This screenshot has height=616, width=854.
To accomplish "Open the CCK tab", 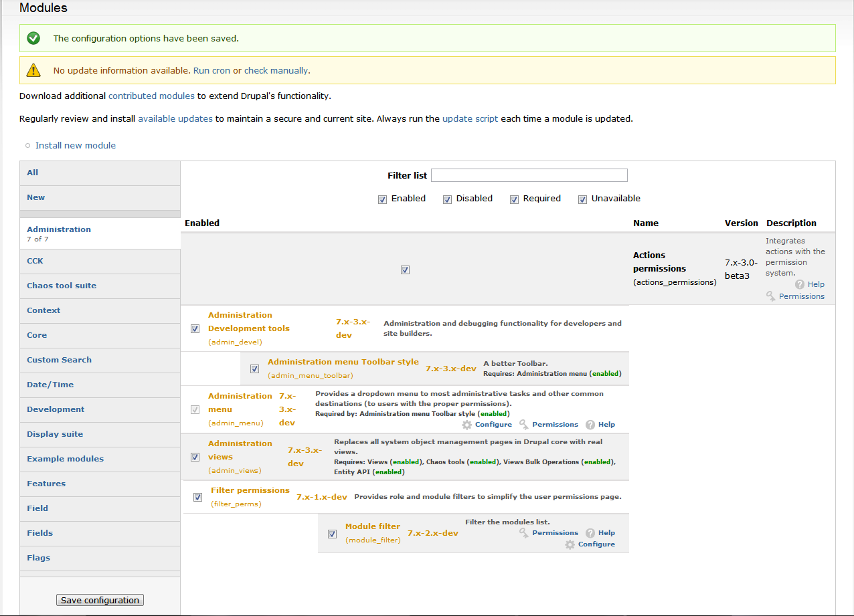I will pos(100,261).
